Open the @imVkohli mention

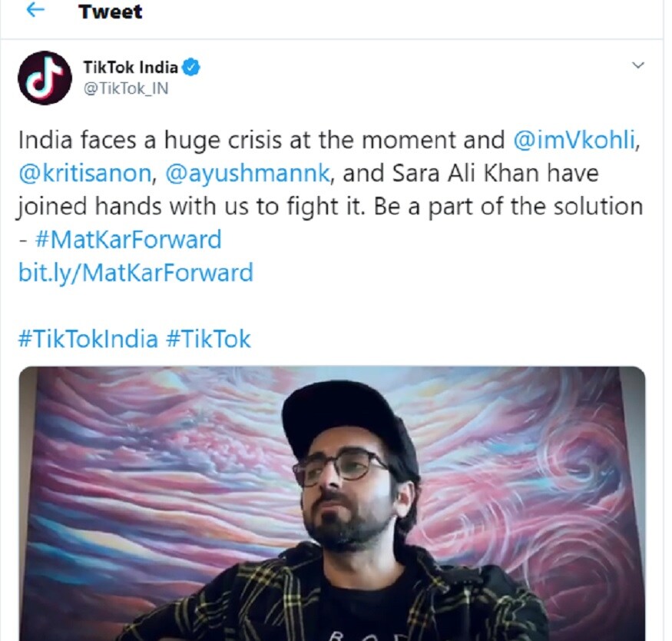pyautogui.click(x=574, y=140)
